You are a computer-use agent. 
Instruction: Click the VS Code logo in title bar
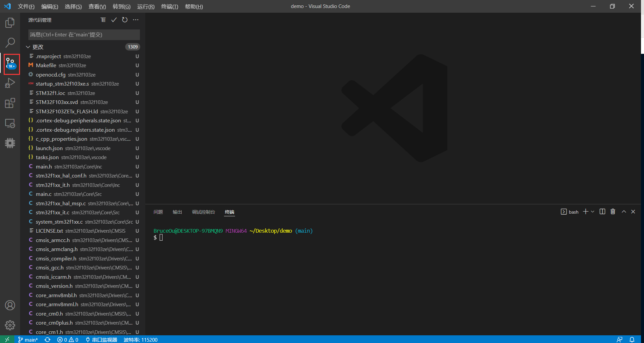(x=7, y=6)
